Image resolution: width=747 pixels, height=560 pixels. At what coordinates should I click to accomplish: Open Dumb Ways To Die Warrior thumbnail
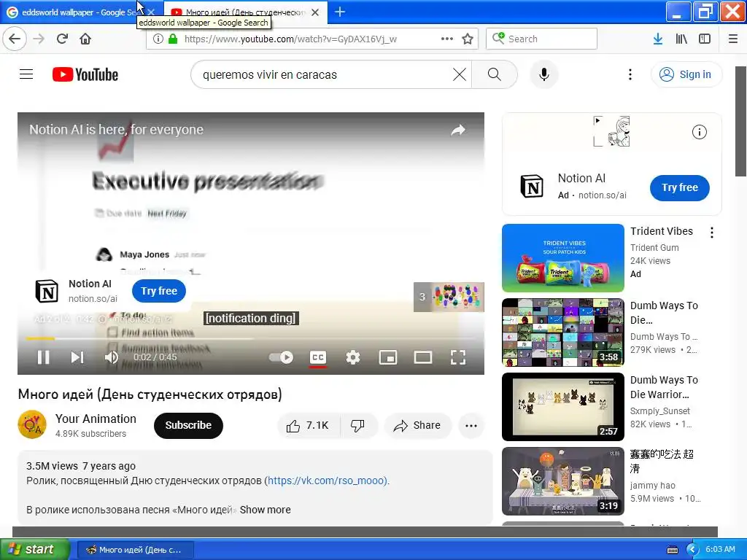coord(562,407)
